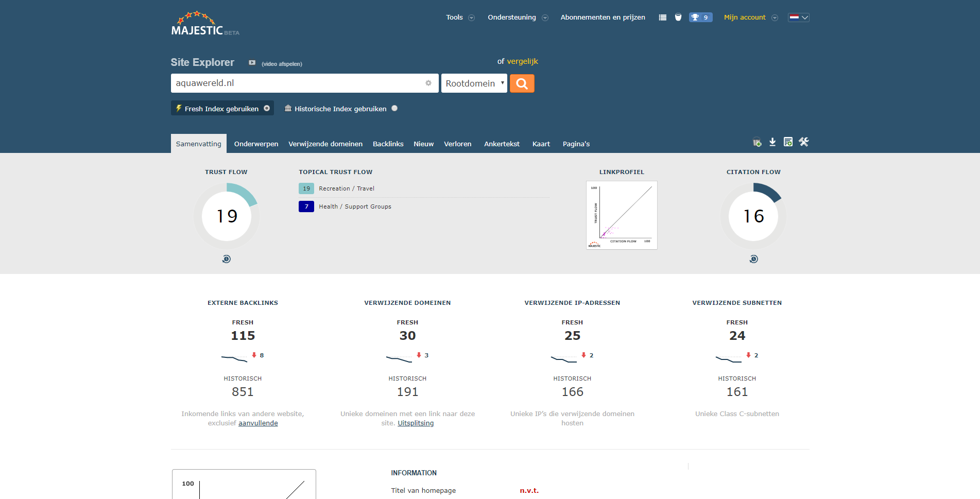Click the historical backlinks value 851
The height and width of the screenshot is (499, 980).
pos(243,392)
